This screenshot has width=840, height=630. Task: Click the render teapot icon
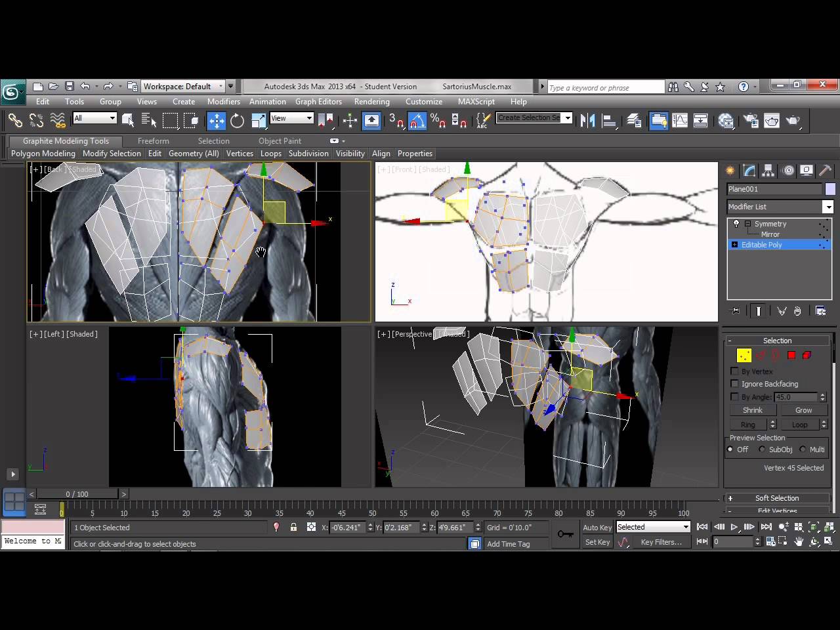coord(793,121)
